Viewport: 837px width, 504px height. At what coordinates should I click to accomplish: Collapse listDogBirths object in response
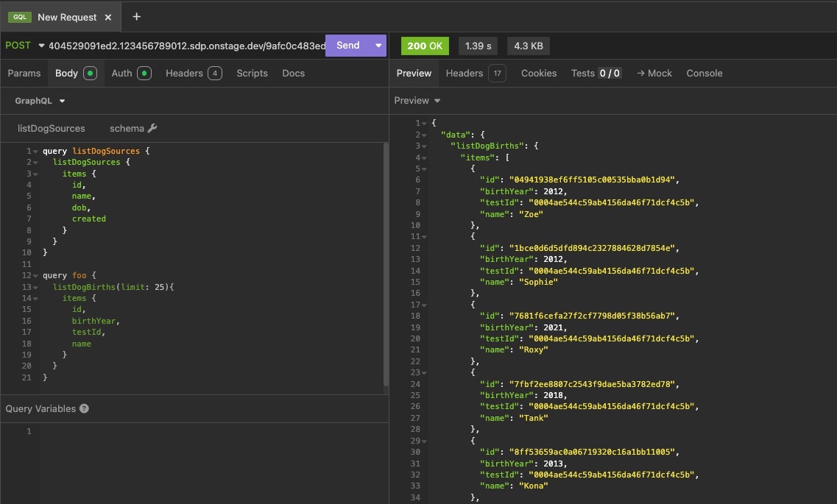[424, 146]
